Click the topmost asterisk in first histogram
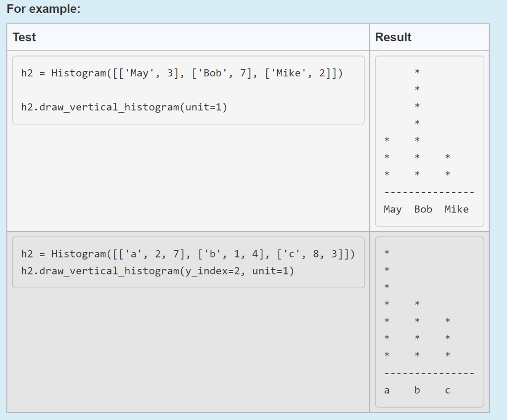Image resolution: width=507 pixels, height=420 pixels. [x=417, y=72]
